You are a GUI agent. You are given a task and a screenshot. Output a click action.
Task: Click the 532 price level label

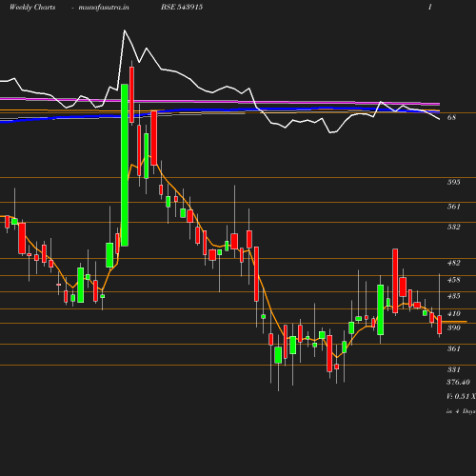pyautogui.click(x=454, y=227)
